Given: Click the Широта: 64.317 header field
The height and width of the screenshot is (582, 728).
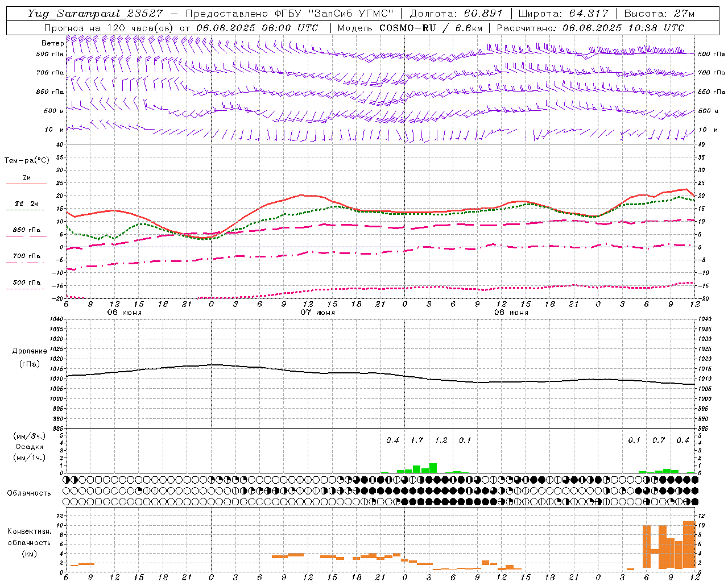Looking at the screenshot, I should point(563,14).
